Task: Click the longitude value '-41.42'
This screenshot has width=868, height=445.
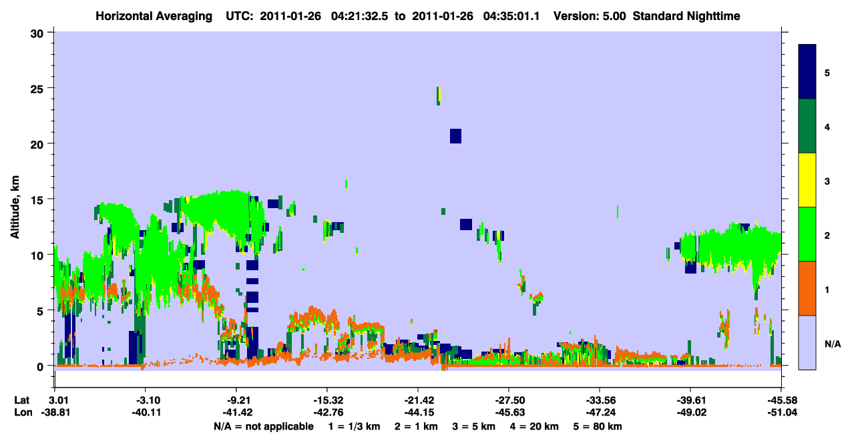Action: [x=236, y=412]
